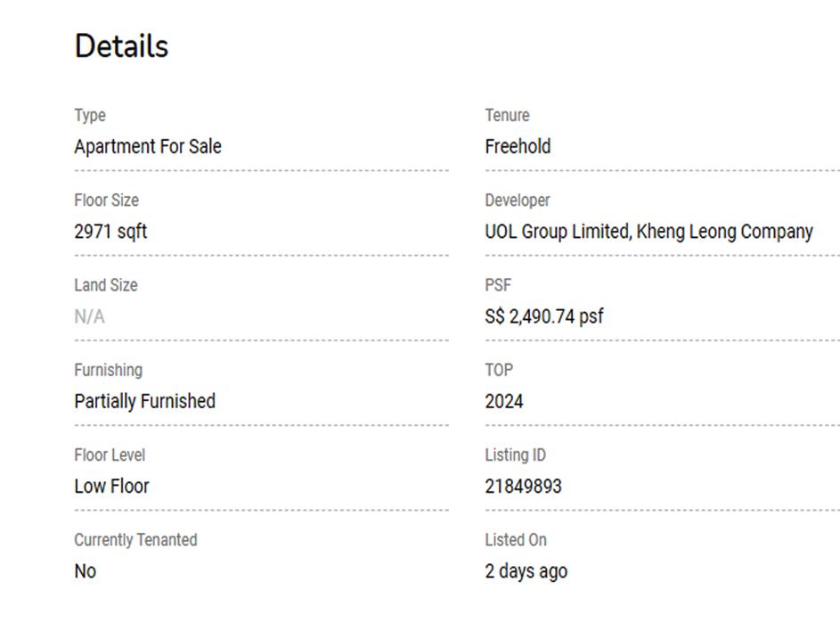Select the Freehold tenure value
The image size is (840, 639).
[518, 146]
